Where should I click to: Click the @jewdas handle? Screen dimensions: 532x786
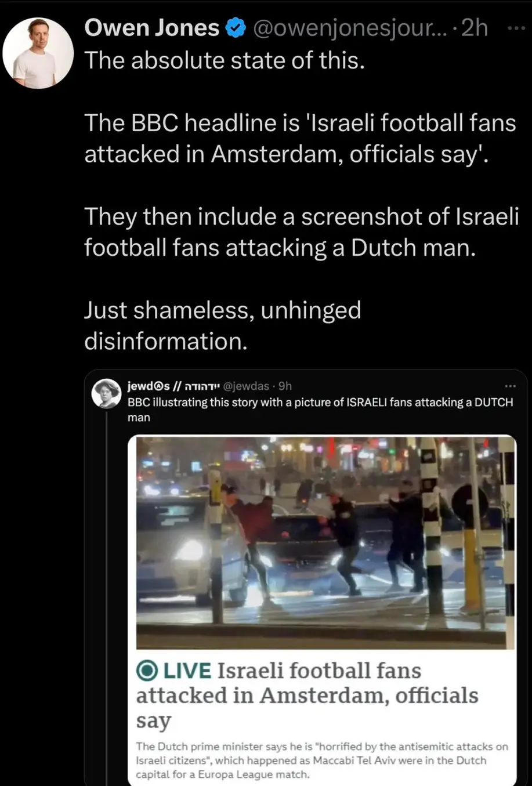(246, 386)
